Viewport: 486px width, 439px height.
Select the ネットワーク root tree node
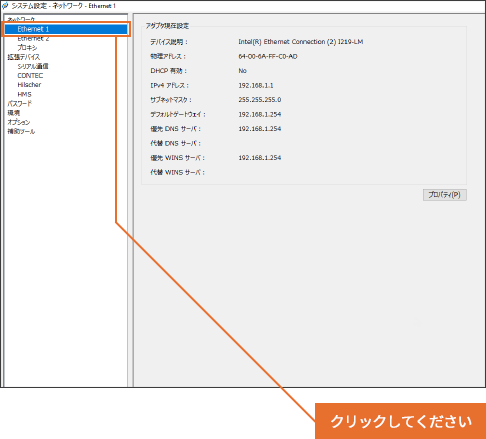(x=21, y=19)
